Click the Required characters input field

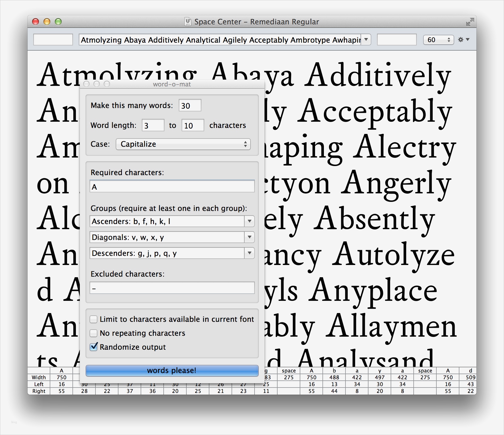[x=172, y=187]
